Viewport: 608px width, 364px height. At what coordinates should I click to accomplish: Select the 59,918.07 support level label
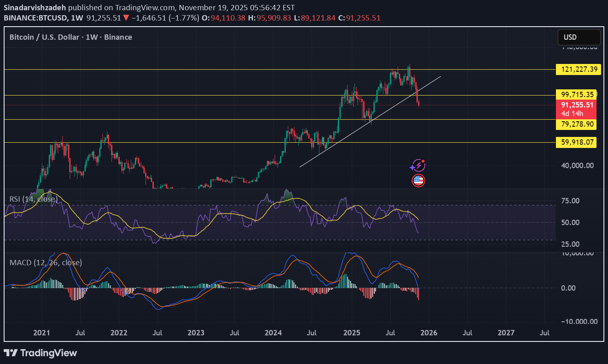577,142
